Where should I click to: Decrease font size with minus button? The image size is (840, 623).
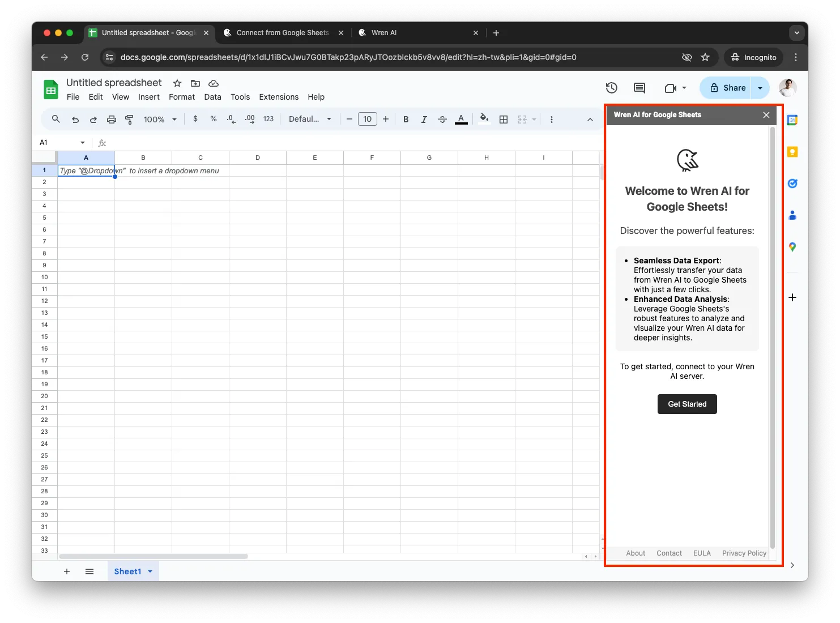click(349, 119)
